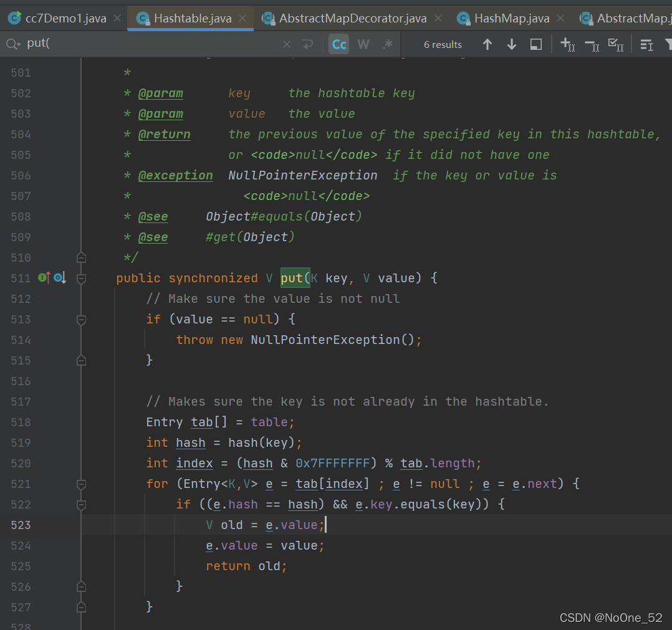This screenshot has width=672, height=630.
Task: Click 0x7FFFFFFF constant on line 520
Action: pos(332,464)
